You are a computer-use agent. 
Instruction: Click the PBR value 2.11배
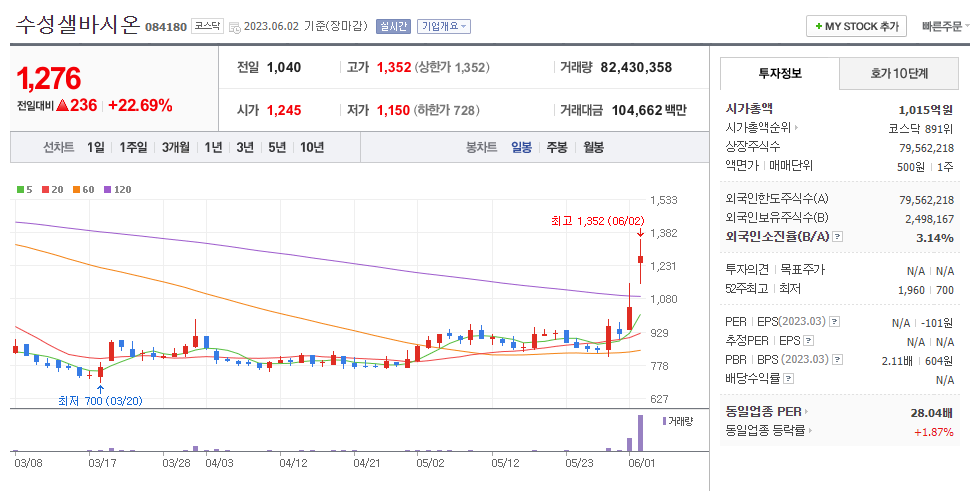point(897,361)
